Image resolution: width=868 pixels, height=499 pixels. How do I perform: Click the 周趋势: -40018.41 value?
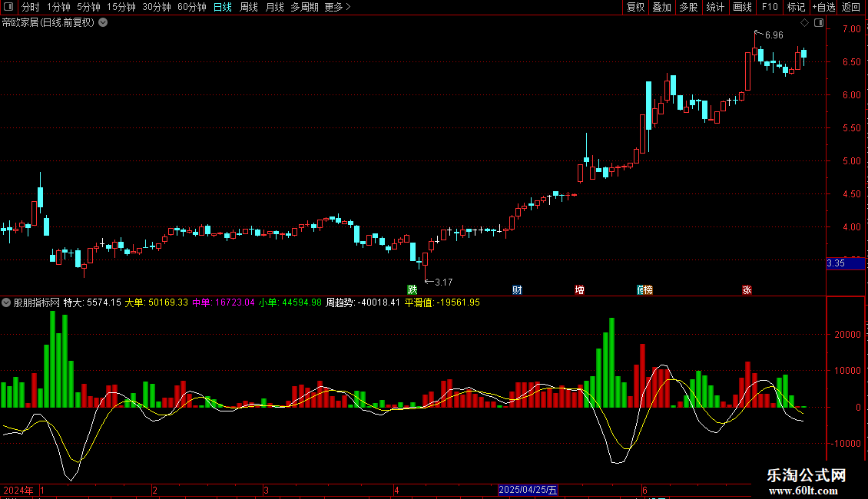click(x=363, y=302)
